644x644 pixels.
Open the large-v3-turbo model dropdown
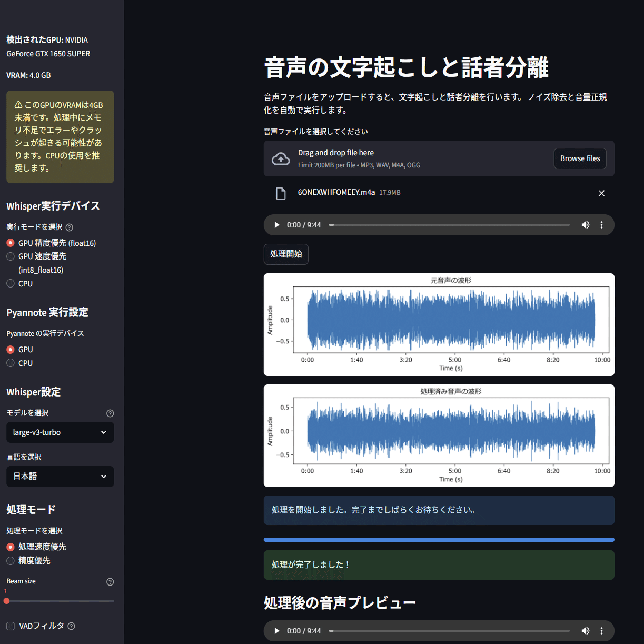tap(60, 432)
